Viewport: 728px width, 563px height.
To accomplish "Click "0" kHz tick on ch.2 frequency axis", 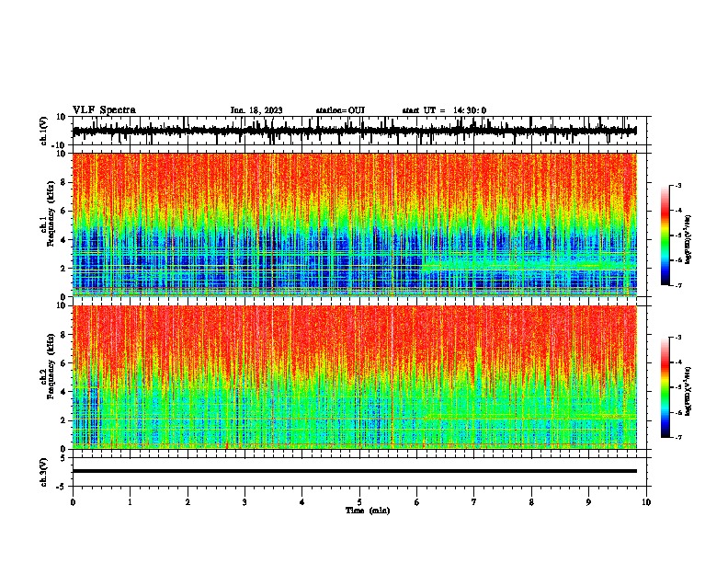I will coord(63,449).
